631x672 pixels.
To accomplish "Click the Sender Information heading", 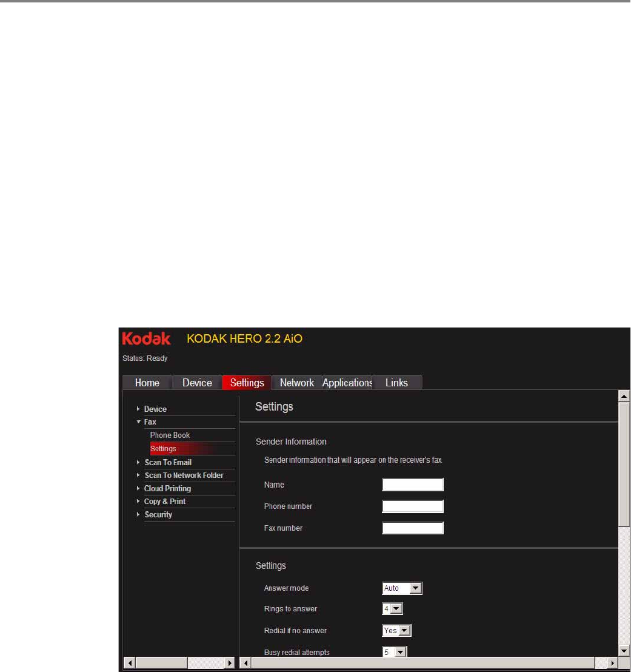I will pyautogui.click(x=291, y=442).
